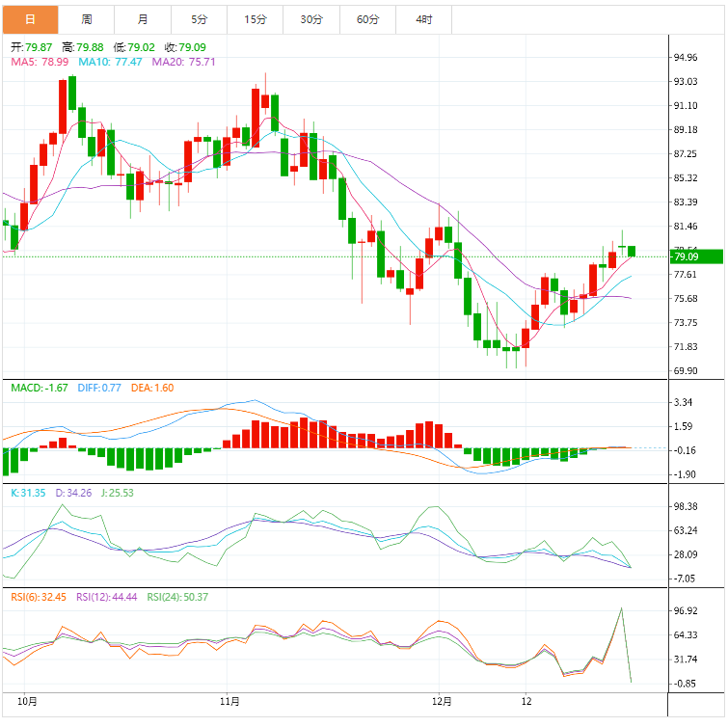Click the 31.74 RSI axis label
Viewport: 728px width, 727px height.
tap(686, 660)
